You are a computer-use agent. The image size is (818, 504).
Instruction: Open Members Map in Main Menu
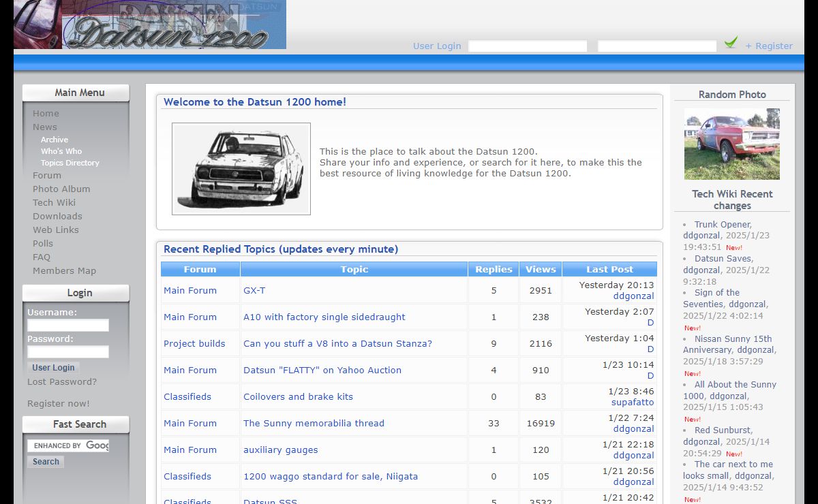point(64,270)
